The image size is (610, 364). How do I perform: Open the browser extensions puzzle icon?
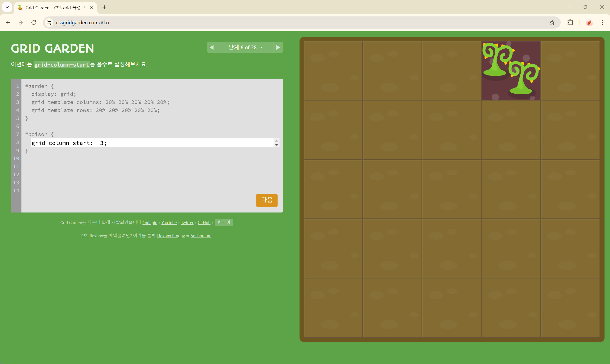tap(570, 23)
